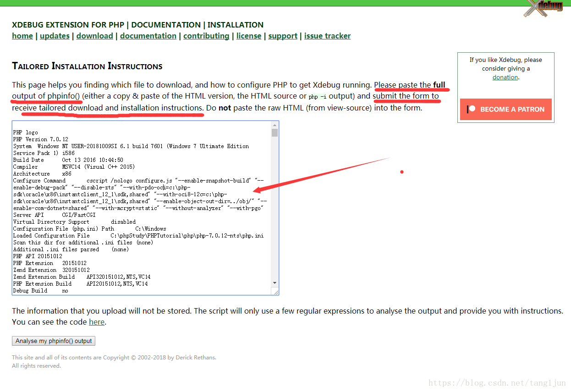This screenshot has height=392, width=571.
Task: Click the Become a Patron button
Action: (506, 109)
